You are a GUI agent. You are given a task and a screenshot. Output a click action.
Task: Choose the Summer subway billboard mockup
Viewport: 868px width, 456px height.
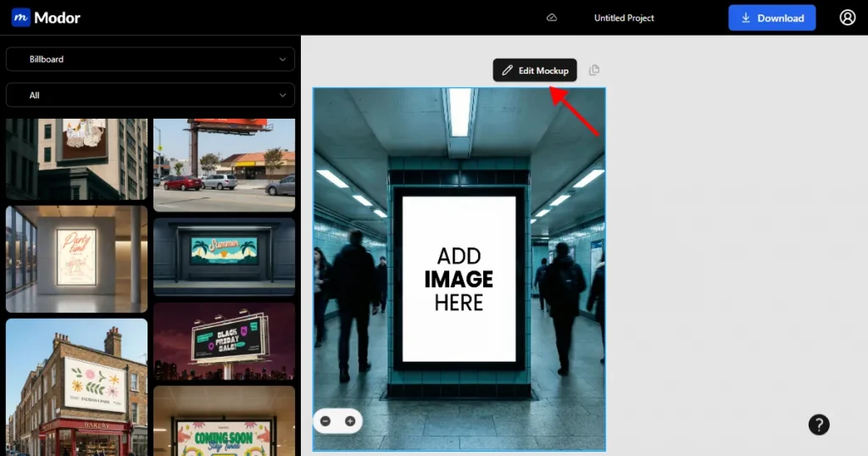(x=224, y=258)
